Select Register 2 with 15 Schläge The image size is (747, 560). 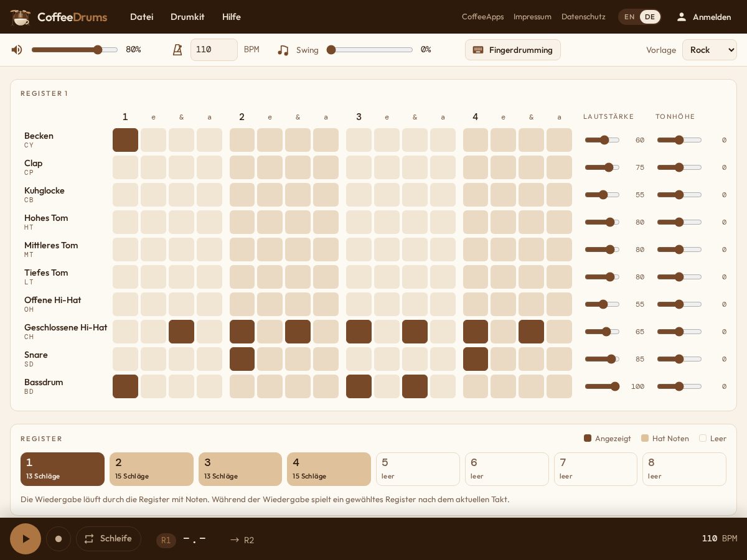coord(151,469)
